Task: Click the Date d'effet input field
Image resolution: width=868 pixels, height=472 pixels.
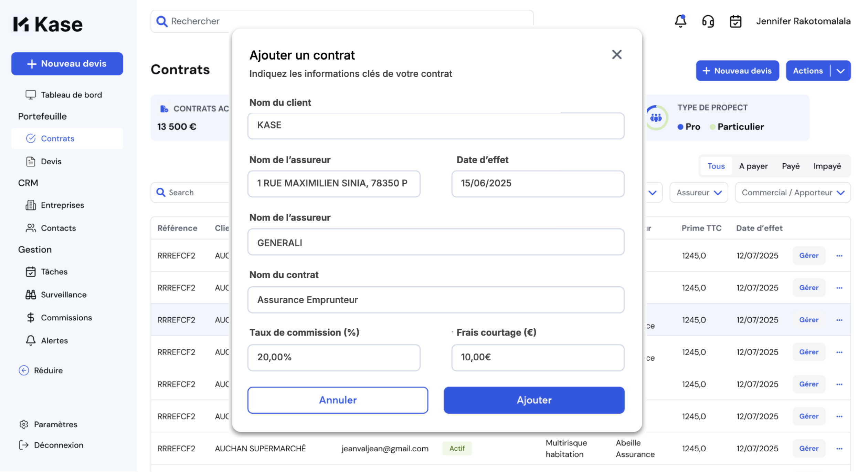Action: pyautogui.click(x=537, y=183)
